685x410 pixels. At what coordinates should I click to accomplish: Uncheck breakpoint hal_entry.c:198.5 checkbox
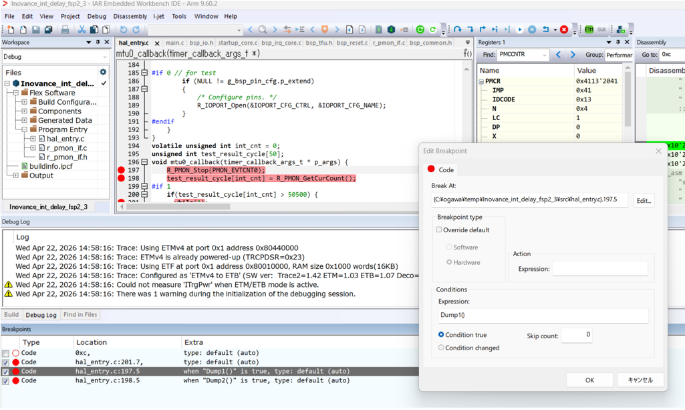pyautogui.click(x=5, y=381)
